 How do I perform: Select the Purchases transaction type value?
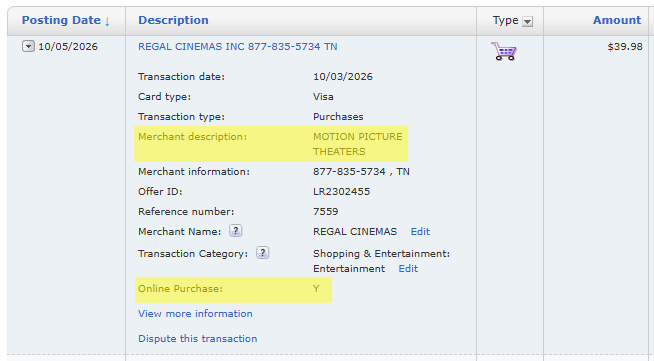point(338,117)
